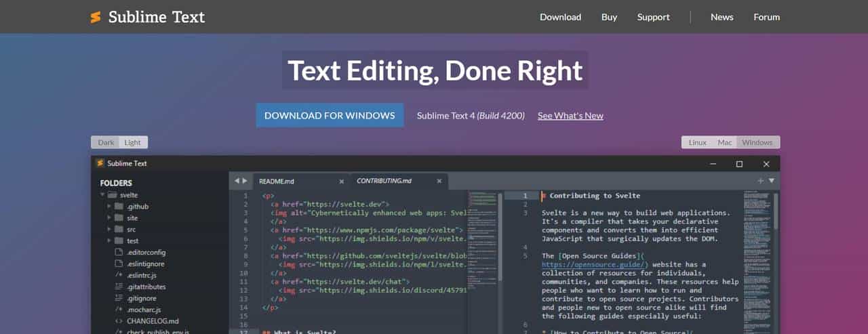This screenshot has height=334, width=868.
Task: Click the CHANGELOG.md markup file icon
Action: (x=119, y=321)
